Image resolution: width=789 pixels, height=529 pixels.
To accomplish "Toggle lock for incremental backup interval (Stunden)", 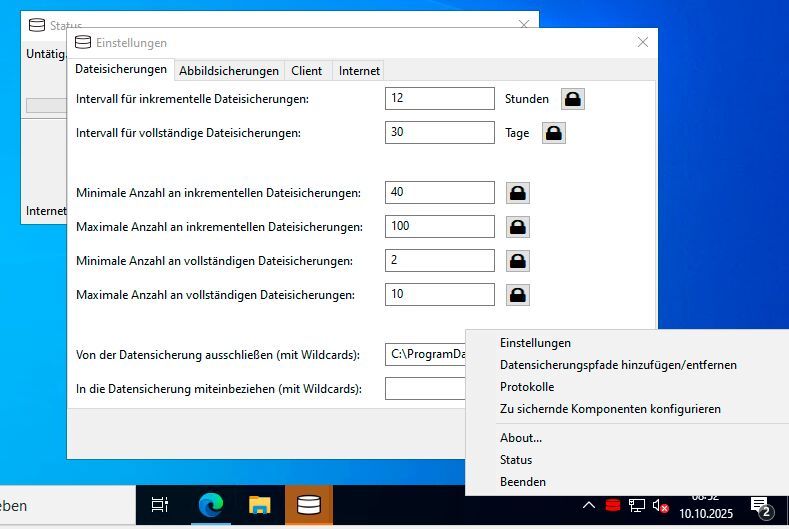I will (573, 99).
